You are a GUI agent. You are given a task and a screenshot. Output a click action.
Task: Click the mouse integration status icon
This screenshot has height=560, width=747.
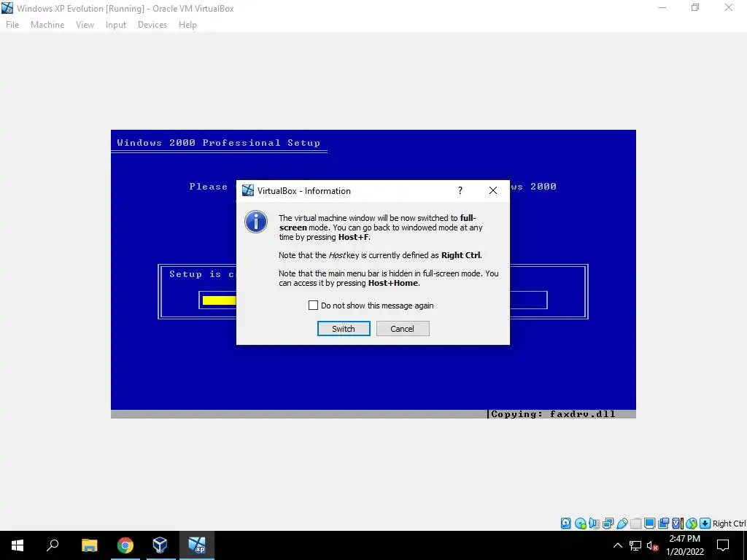click(692, 524)
